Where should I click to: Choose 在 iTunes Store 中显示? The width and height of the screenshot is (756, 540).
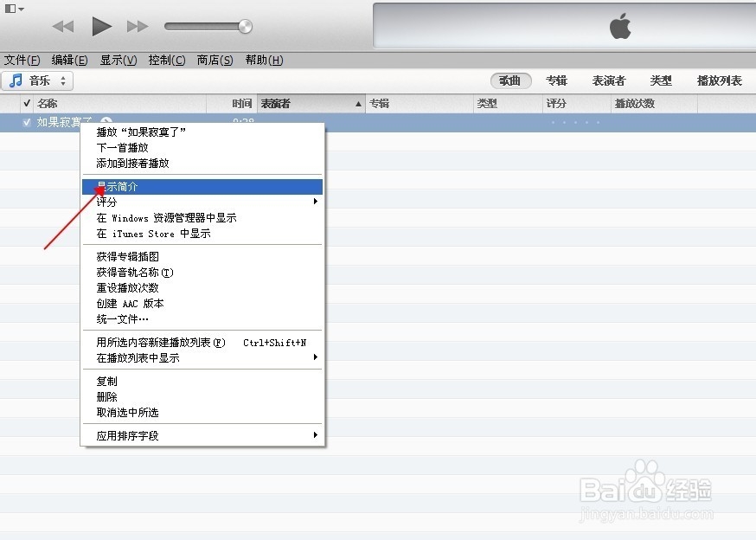coord(202,234)
